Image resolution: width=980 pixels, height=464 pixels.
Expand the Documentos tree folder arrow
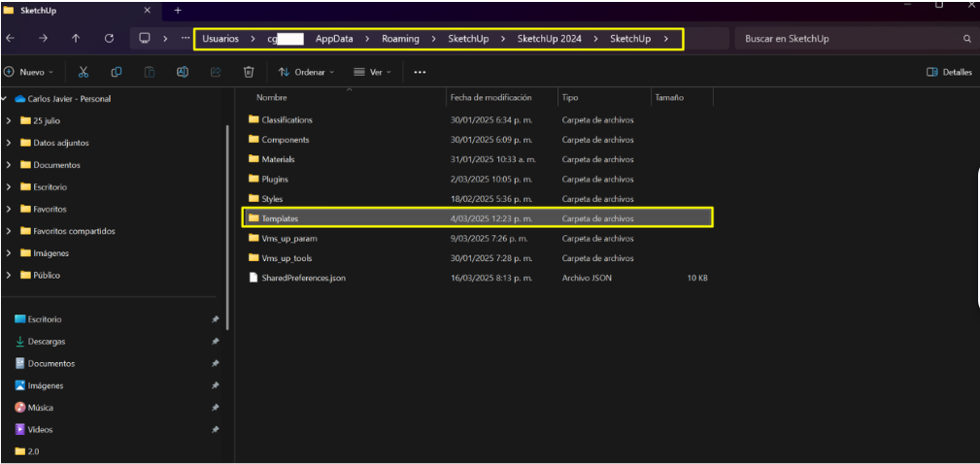tap(8, 165)
